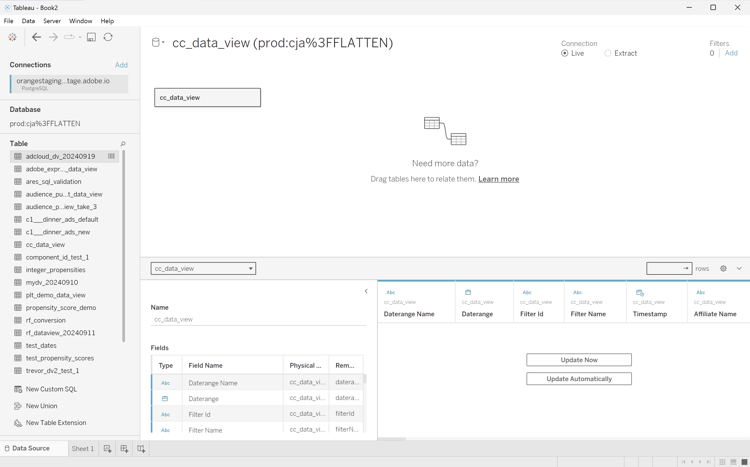Click the calendar type icon of Daterange field row
Image resolution: width=750 pixels, height=467 pixels.
pyautogui.click(x=165, y=398)
